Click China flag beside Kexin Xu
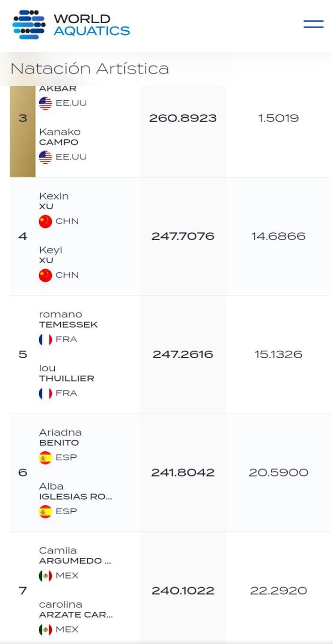Image resolution: width=333 pixels, height=644 pixels. (x=45, y=221)
